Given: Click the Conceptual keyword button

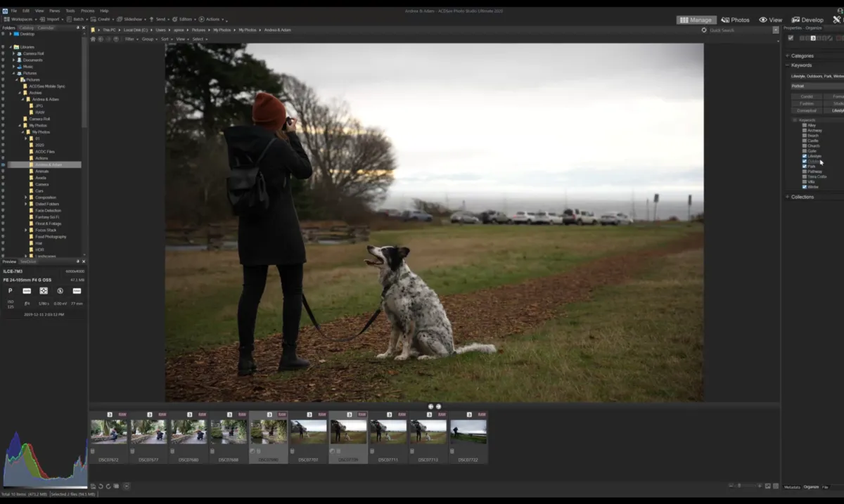Looking at the screenshot, I should pos(807,110).
